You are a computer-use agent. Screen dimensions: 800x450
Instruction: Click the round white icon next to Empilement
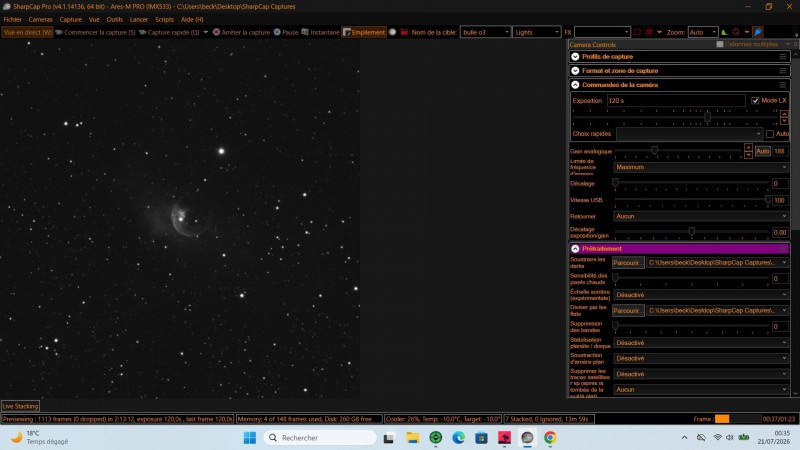392,32
